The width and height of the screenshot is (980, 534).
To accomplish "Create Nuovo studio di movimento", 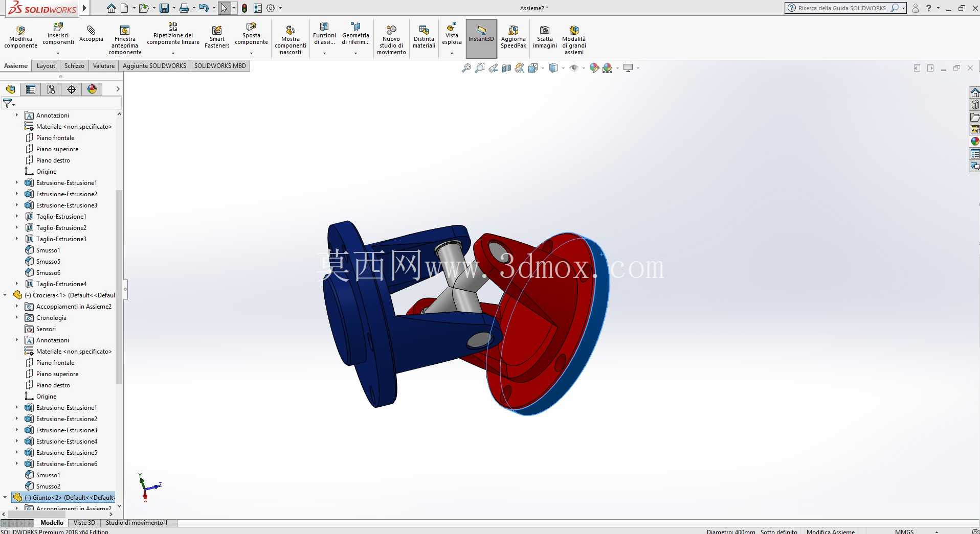I will [x=391, y=40].
